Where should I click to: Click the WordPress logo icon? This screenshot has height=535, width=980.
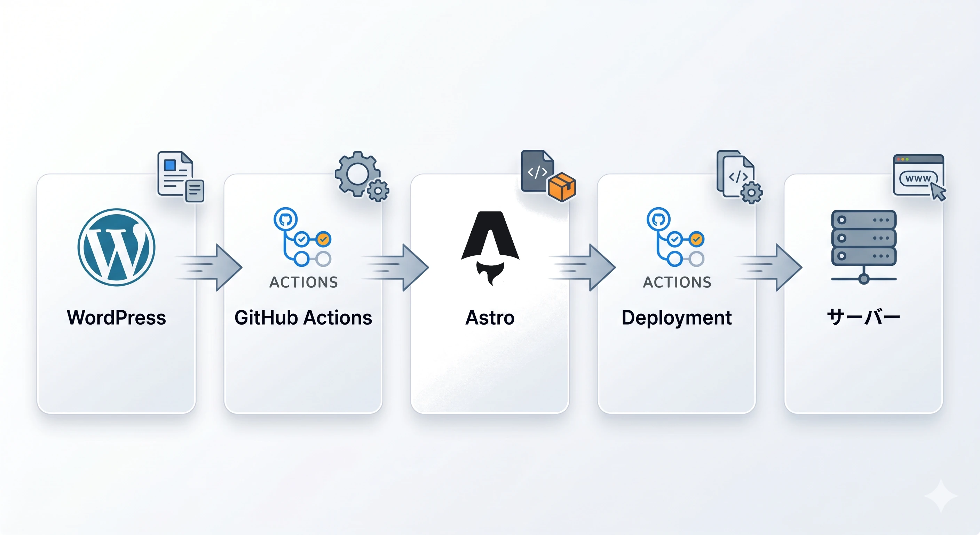pos(117,247)
